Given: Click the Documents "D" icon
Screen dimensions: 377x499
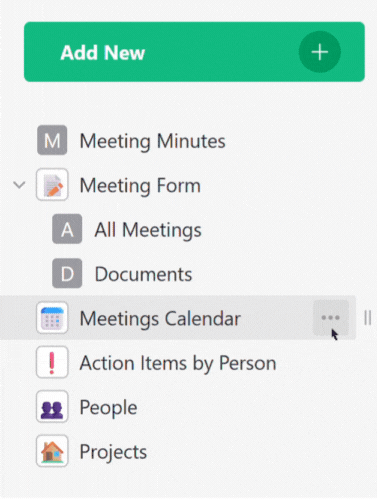Looking at the screenshot, I should (67, 273).
